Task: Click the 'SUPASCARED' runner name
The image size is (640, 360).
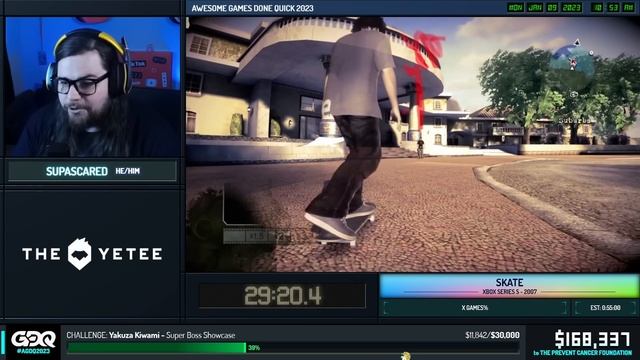Action: (77, 171)
